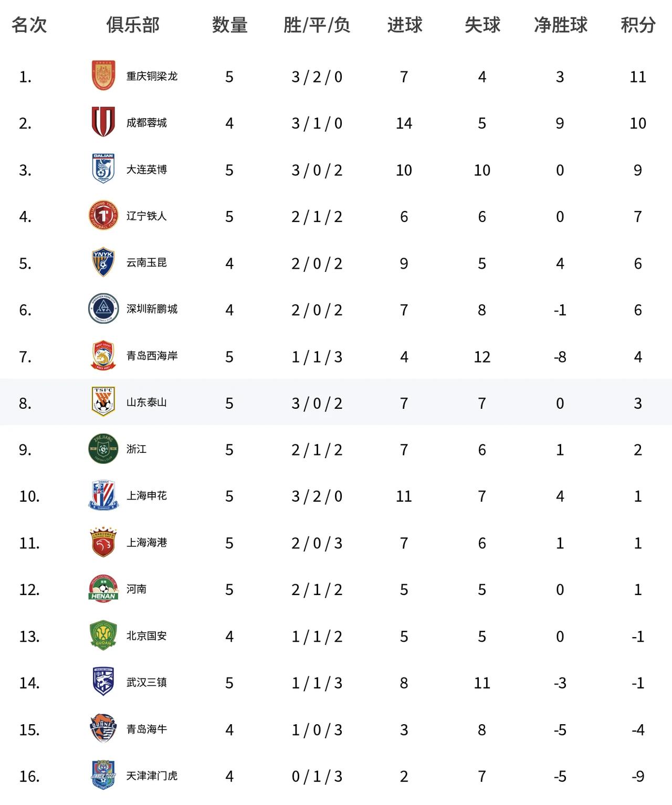Click the 净胜球 column header

(560, 25)
